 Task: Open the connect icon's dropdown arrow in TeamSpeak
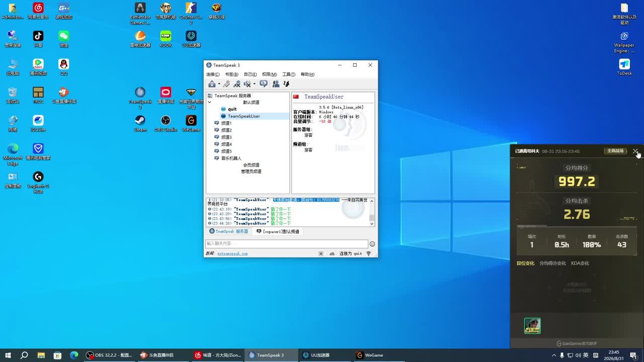[x=219, y=84]
